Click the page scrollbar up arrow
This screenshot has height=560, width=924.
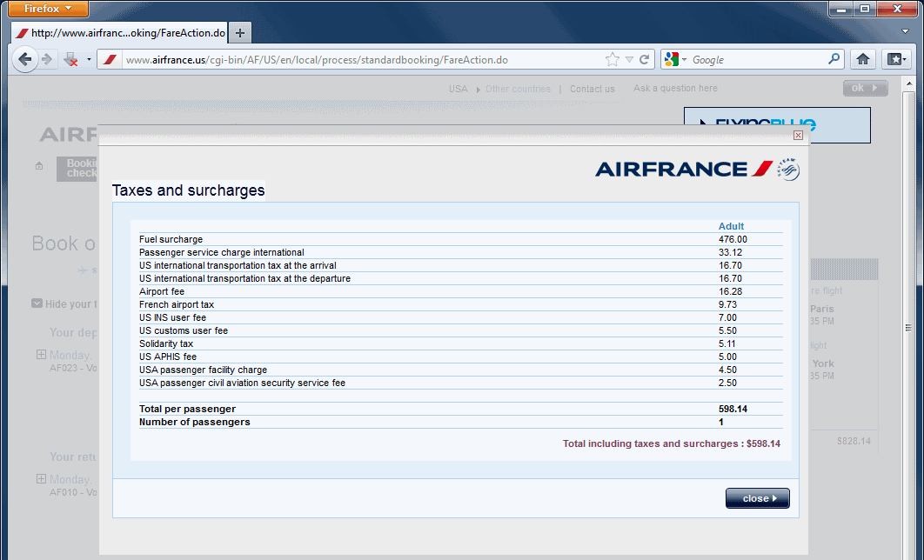pyautogui.click(x=908, y=83)
